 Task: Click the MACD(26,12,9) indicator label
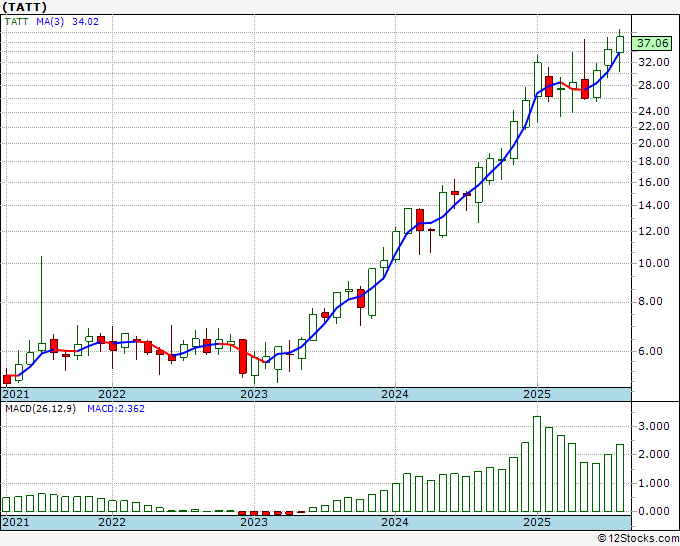point(40,408)
